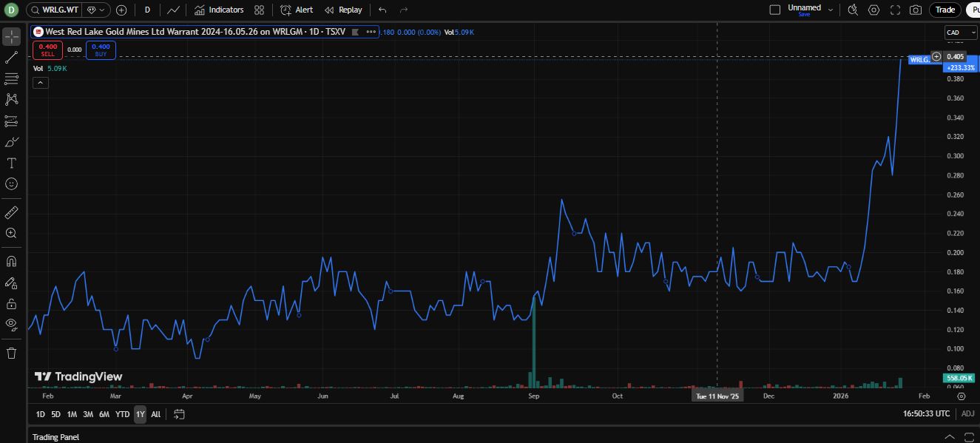The image size is (980, 443).
Task: Open the chart type line selector
Action: 173,10
